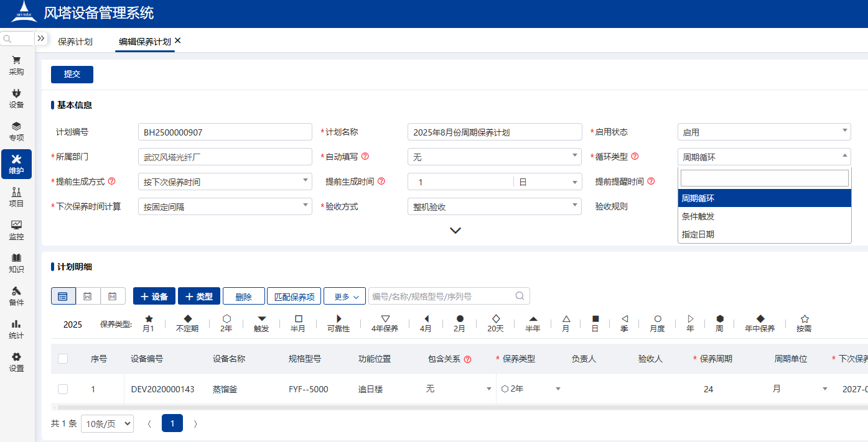Open the 自动填写 dropdown

(494, 157)
